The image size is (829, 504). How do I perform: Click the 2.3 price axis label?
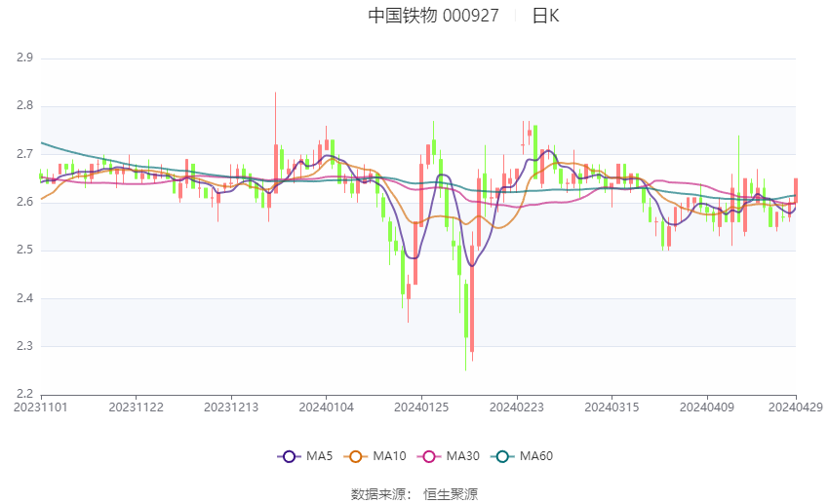click(24, 346)
